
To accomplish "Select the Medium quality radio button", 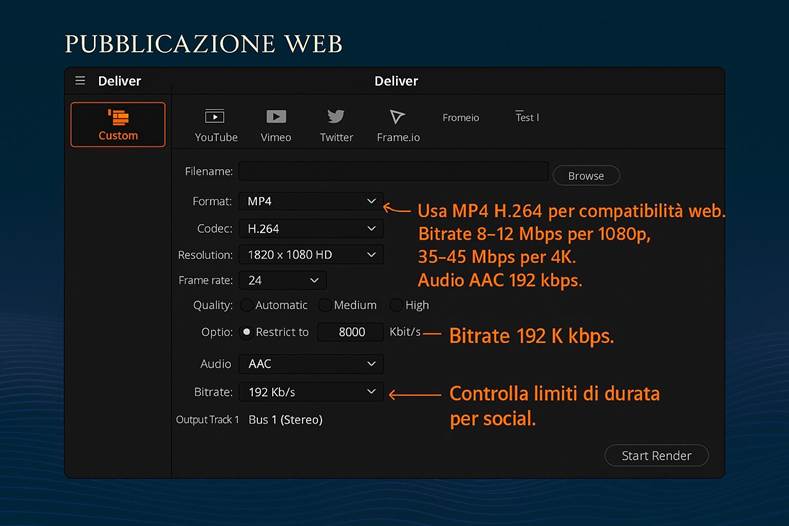I will click(325, 305).
